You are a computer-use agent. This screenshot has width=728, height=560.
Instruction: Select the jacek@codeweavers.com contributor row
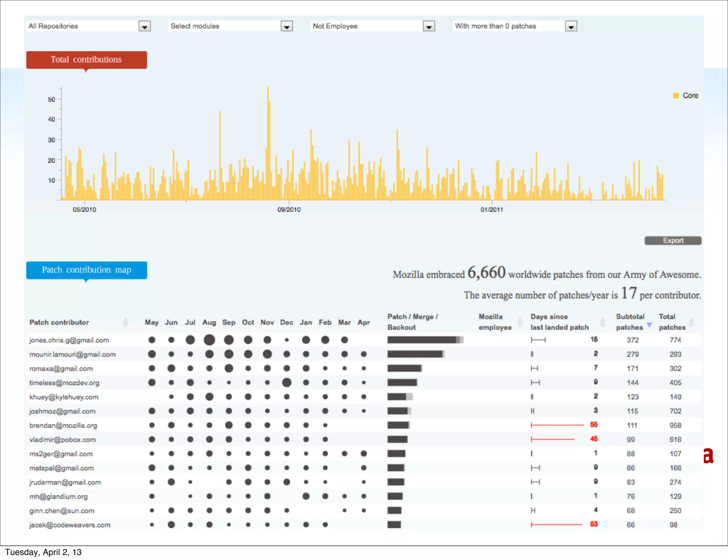pos(70,525)
